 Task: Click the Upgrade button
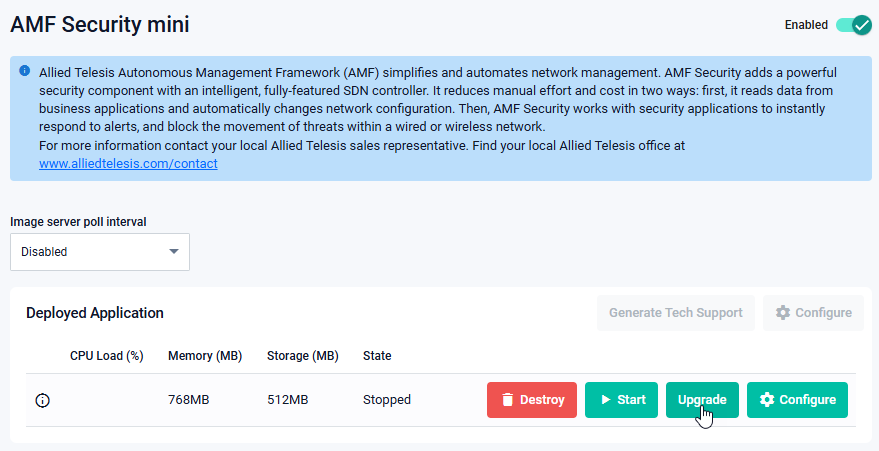(x=702, y=400)
